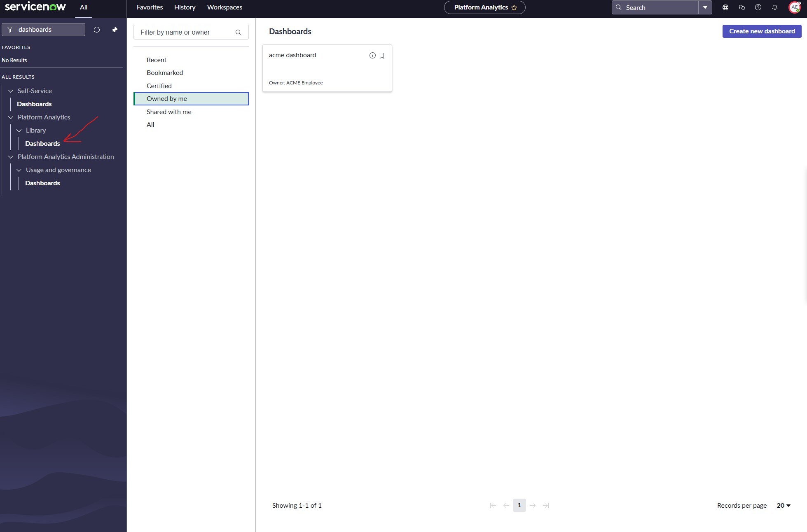Open the History menu
The height and width of the screenshot is (532, 807).
pyautogui.click(x=185, y=7)
